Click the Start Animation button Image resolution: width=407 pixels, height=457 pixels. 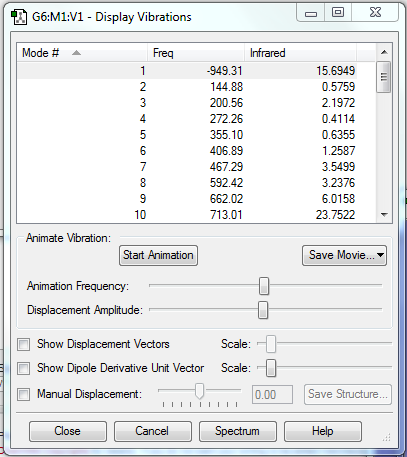(x=158, y=255)
